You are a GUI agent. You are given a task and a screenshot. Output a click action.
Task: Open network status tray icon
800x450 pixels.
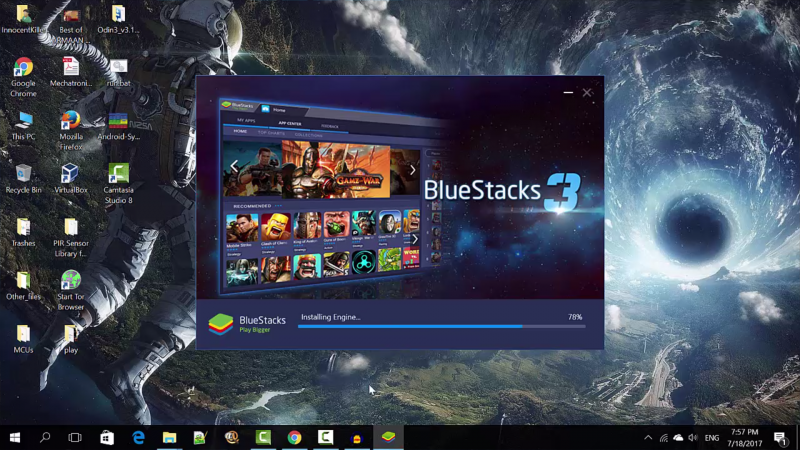[663, 438]
